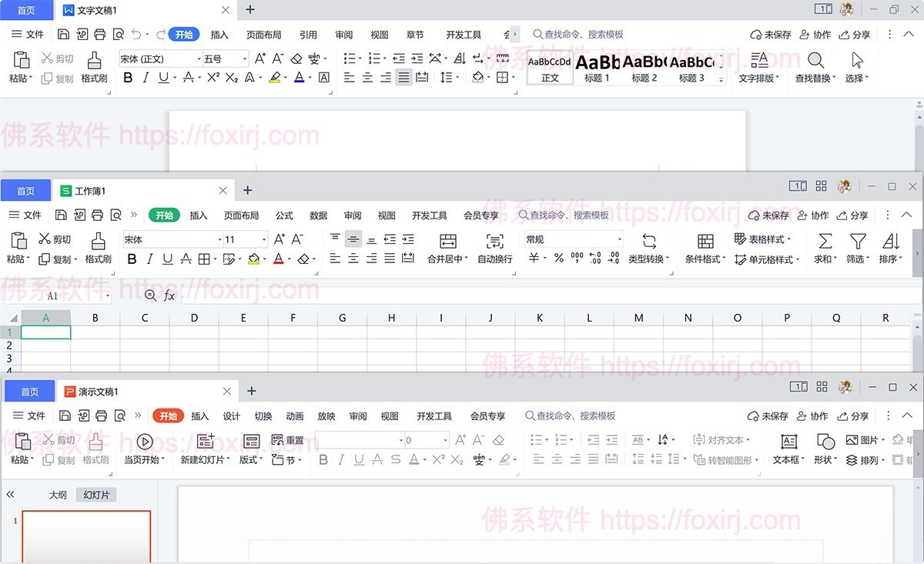This screenshot has width=924, height=564.
Task: Click the Print icon in the Writer quick access bar
Action: (x=99, y=34)
